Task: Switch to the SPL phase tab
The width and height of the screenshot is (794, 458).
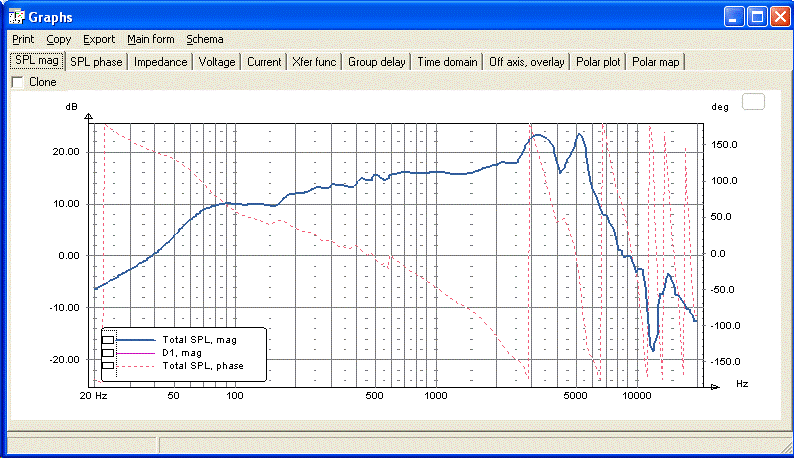Action: point(96,62)
